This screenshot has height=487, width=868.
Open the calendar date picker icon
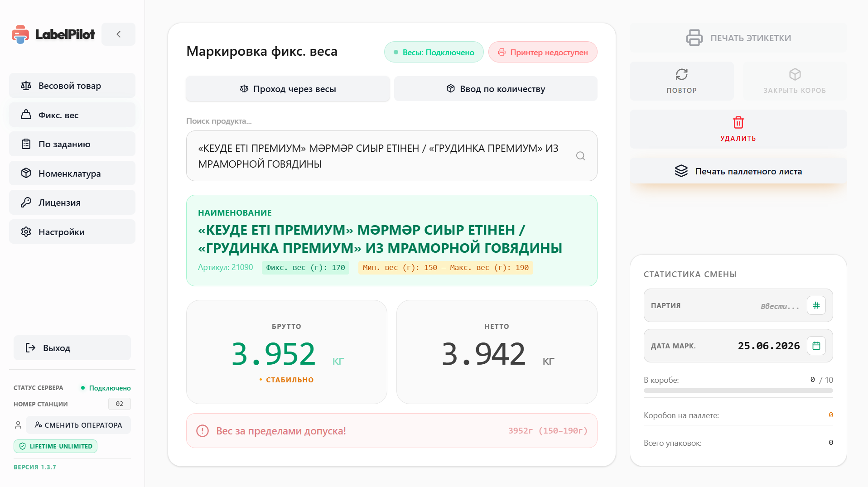pyautogui.click(x=816, y=346)
